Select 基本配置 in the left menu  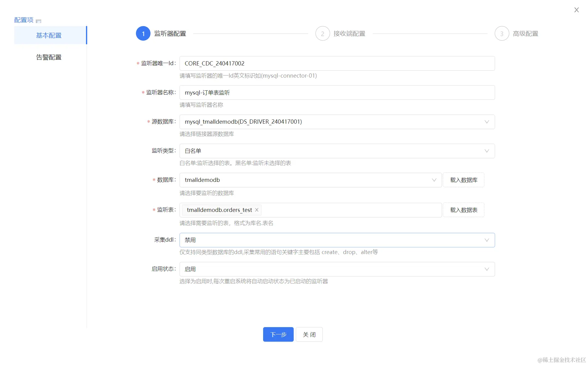(x=49, y=35)
